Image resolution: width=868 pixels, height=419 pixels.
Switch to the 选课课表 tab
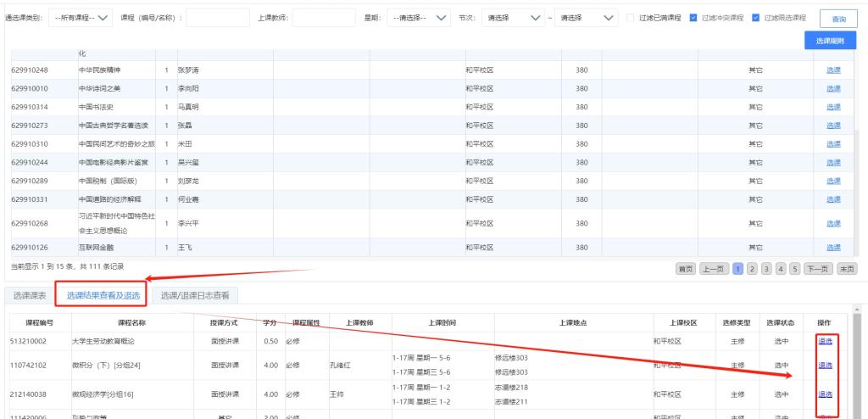pos(28,295)
